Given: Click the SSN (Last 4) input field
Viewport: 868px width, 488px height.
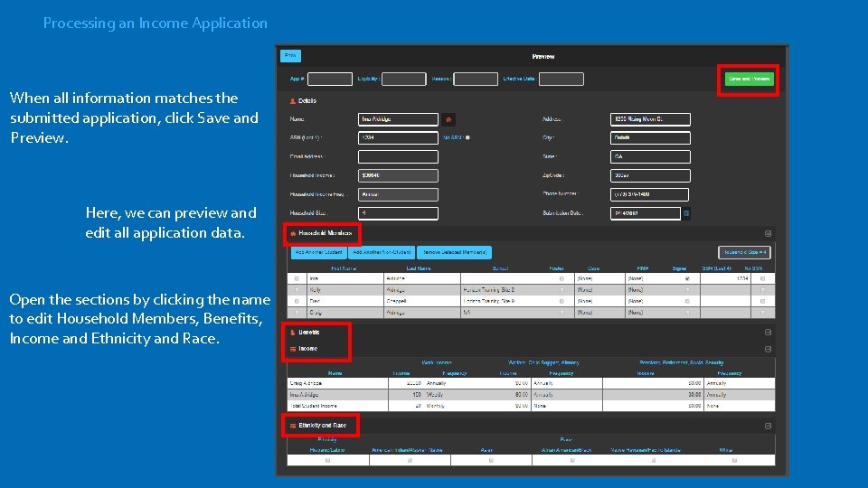Looking at the screenshot, I should tap(398, 137).
